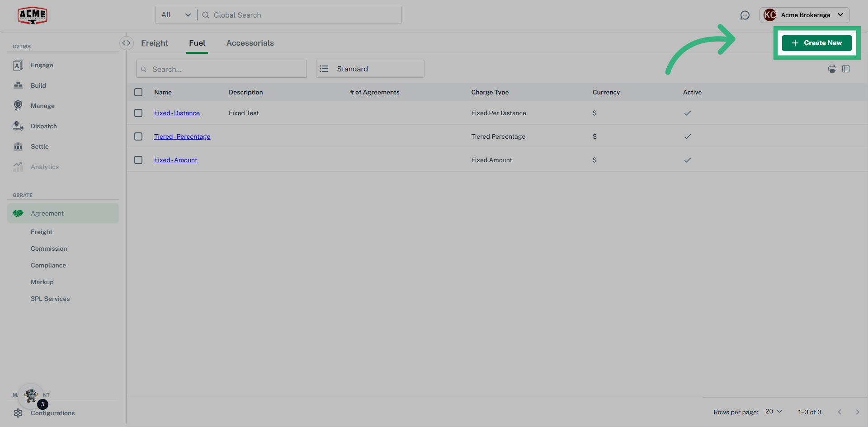This screenshot has width=868, height=427.
Task: Open the Dispatch truck icon
Action: tap(18, 126)
